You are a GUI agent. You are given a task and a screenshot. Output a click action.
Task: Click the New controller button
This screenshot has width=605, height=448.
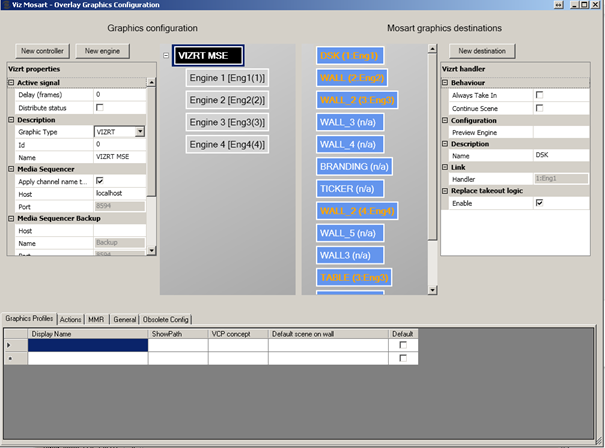[x=41, y=50]
